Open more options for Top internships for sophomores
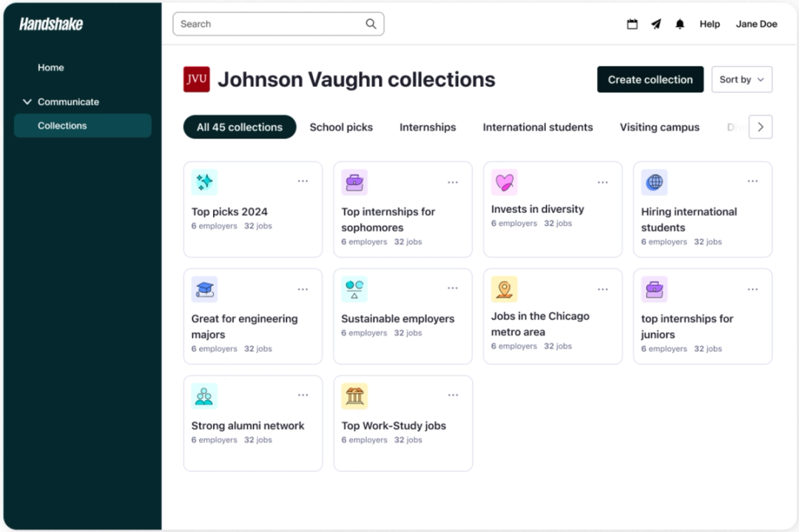Screen dimensions: 799x532 [453, 182]
